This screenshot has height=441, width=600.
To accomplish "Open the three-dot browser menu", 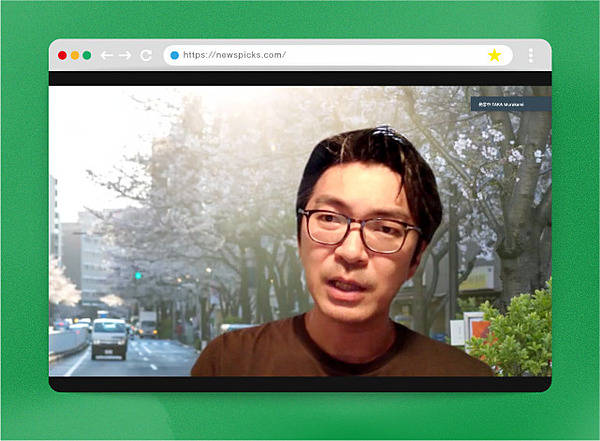I will tap(530, 55).
